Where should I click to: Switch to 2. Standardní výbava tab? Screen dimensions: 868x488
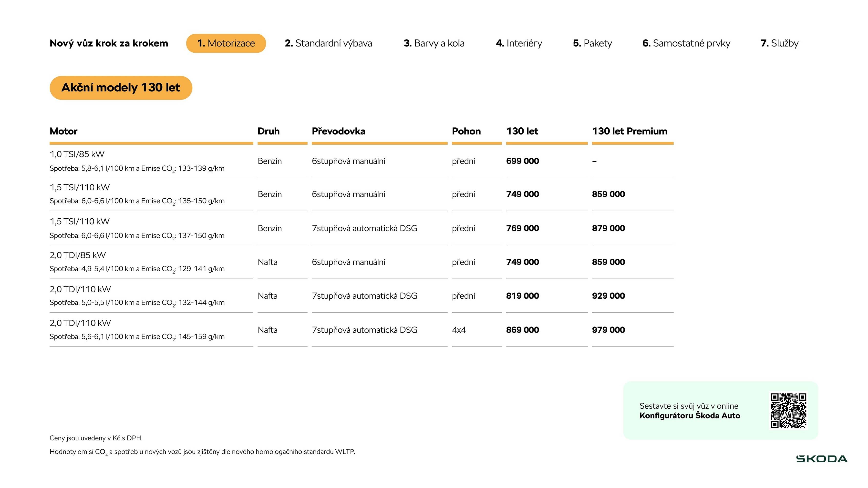click(328, 43)
